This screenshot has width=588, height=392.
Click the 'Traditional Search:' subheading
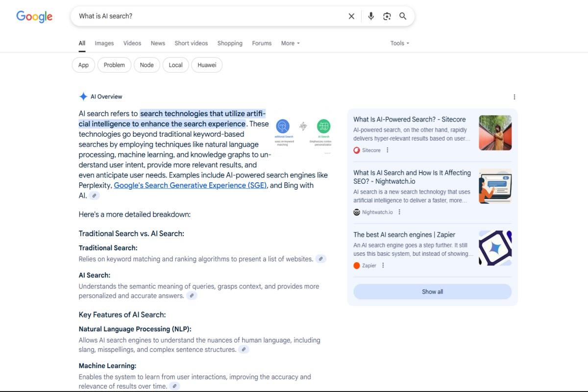pyautogui.click(x=108, y=247)
